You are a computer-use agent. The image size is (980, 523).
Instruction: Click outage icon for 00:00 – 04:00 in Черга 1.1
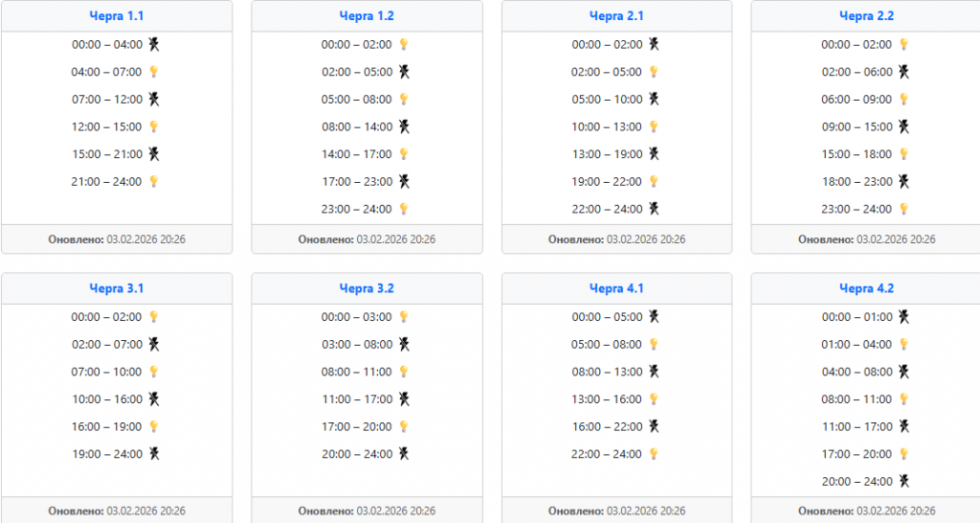(x=153, y=44)
